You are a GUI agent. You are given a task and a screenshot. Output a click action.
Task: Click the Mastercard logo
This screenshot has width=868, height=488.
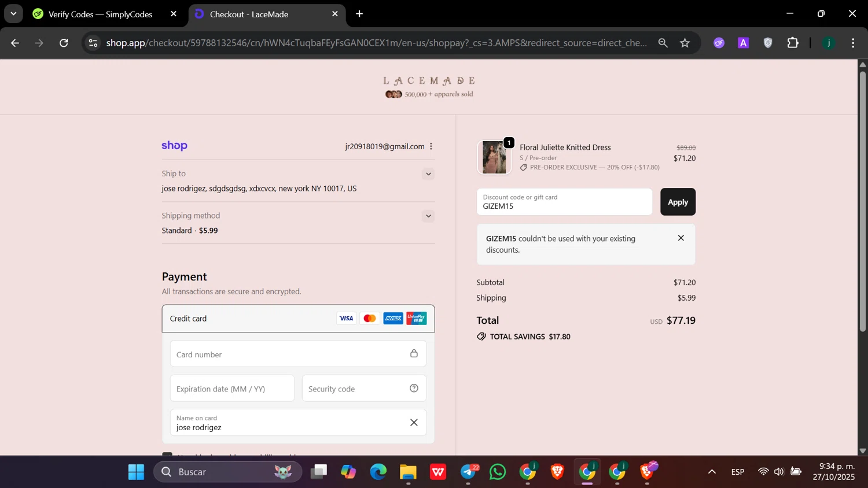pyautogui.click(x=370, y=318)
